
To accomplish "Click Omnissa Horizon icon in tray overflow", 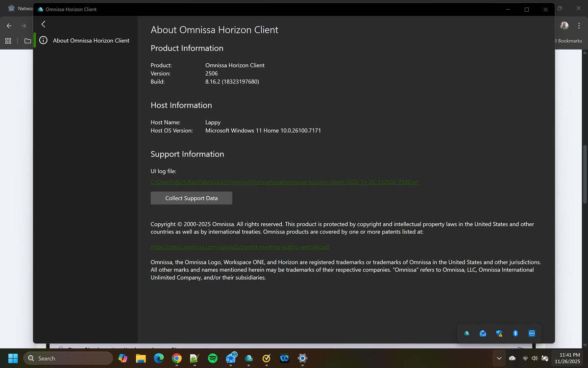I will pyautogui.click(x=466, y=334).
